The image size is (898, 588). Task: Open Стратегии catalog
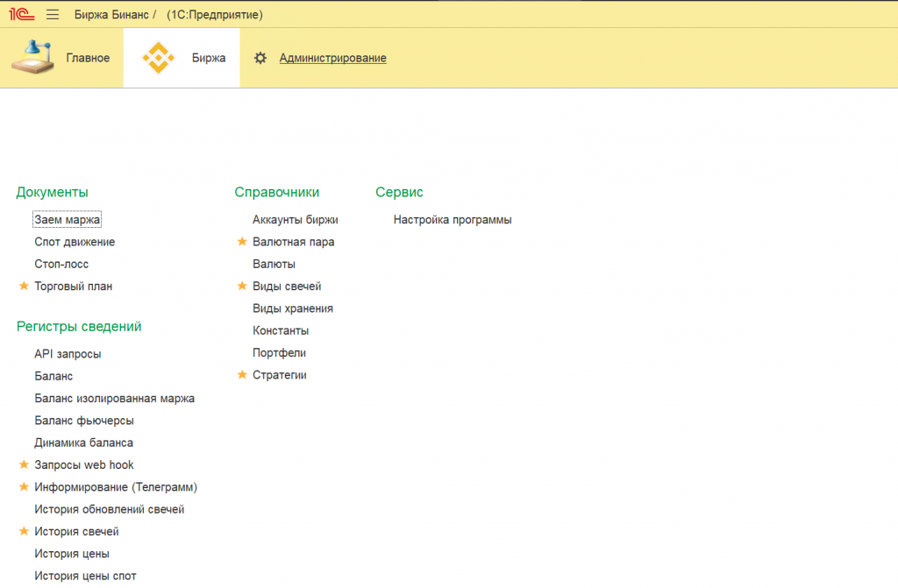[280, 375]
